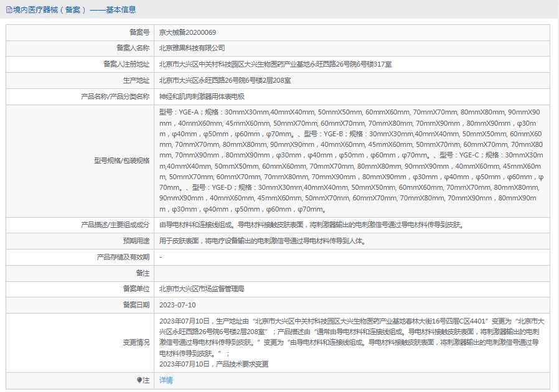Click the 生产地址 row label
Screen dimensions: 559x392
(x=136, y=80)
